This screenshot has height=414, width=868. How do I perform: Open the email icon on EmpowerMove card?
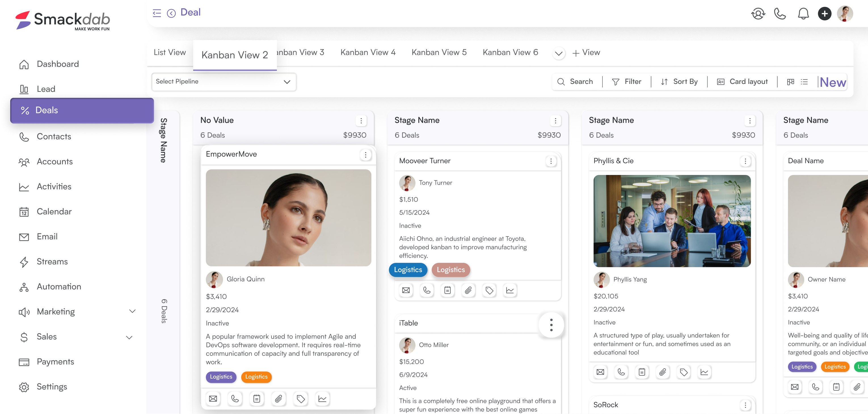[x=213, y=398]
